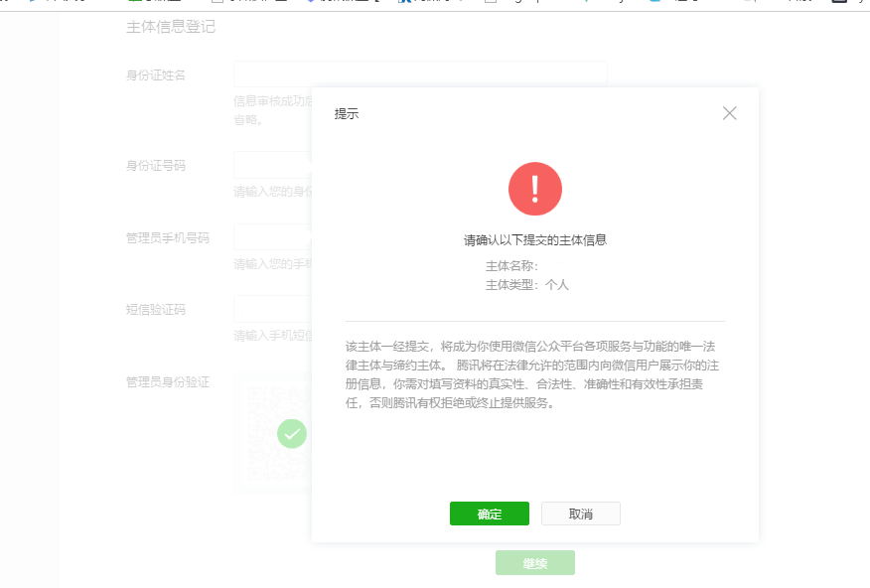
Task: Close the 提示 dialog with X icon
Action: [729, 113]
